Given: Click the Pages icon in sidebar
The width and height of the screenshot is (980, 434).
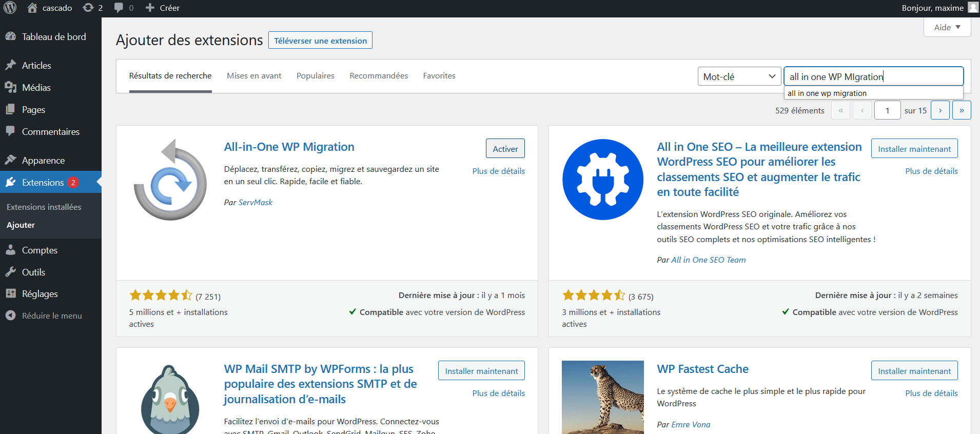Looking at the screenshot, I should click(11, 109).
